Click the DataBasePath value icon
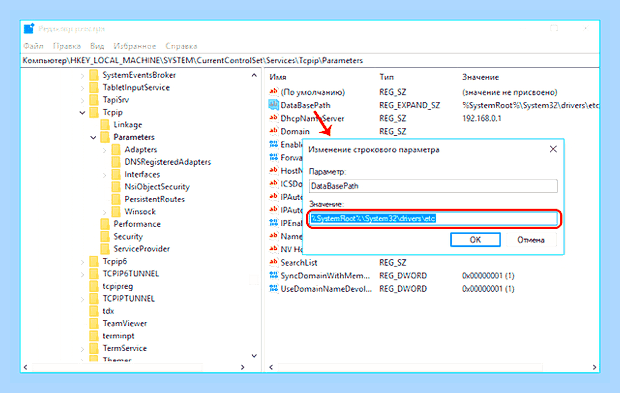Viewport: 620px width, 393px height. click(x=273, y=105)
